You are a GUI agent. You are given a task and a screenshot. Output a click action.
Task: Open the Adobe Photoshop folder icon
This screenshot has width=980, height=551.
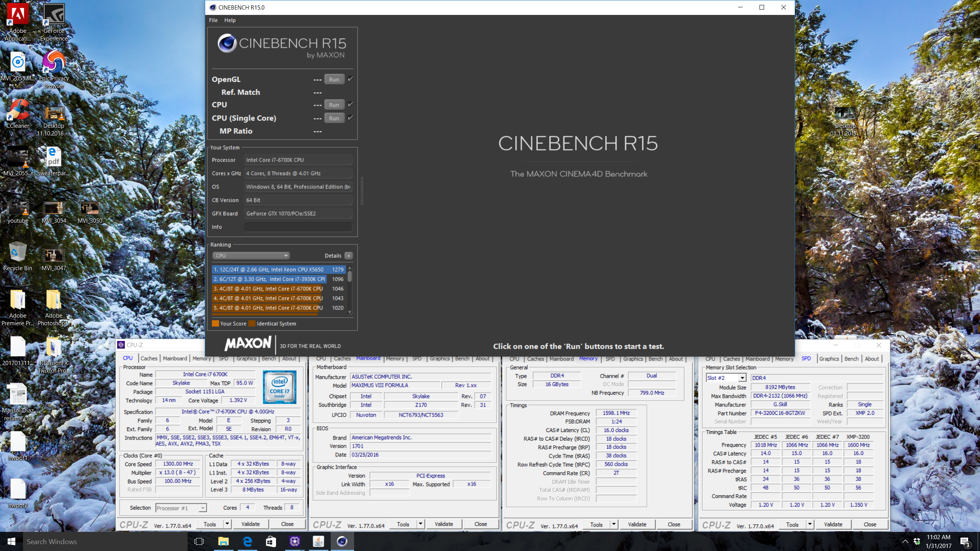tap(54, 308)
